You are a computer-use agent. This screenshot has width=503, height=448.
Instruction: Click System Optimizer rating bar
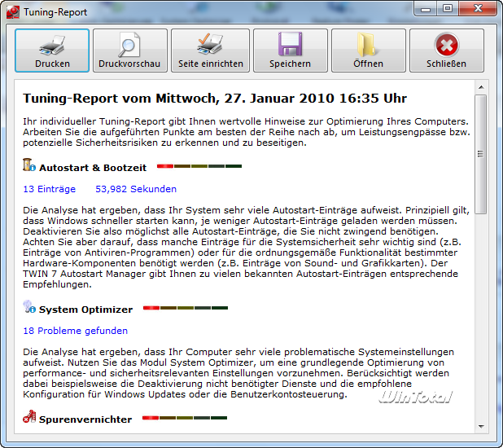point(186,308)
